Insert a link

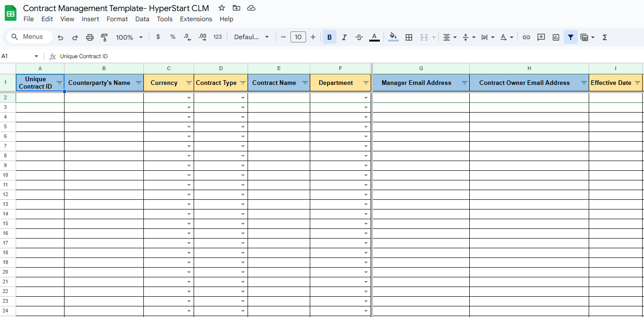pos(526,37)
